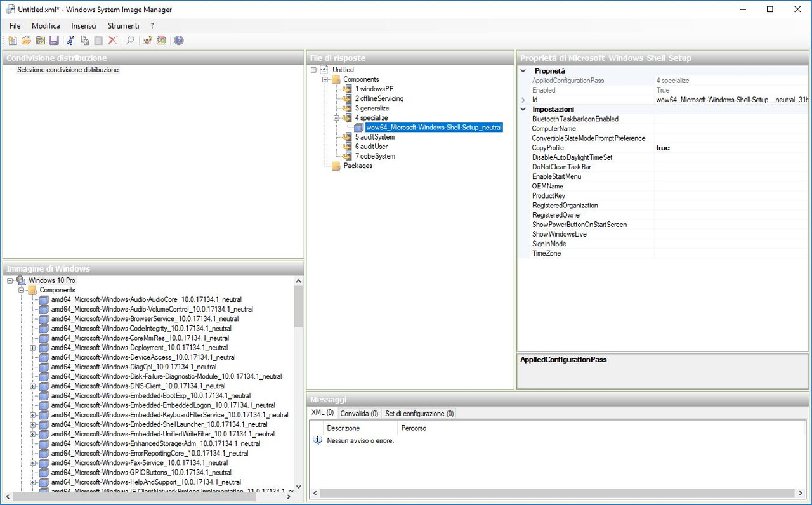The height and width of the screenshot is (505, 812).
Task: Open the Inserisci menu
Action: 84,26
